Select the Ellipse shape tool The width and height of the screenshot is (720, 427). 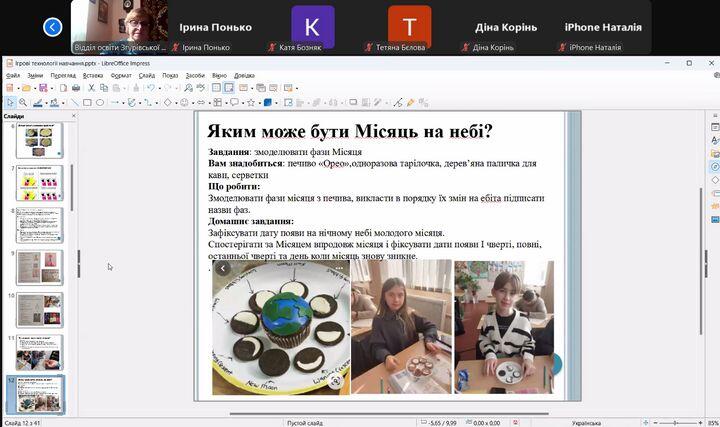click(100, 102)
